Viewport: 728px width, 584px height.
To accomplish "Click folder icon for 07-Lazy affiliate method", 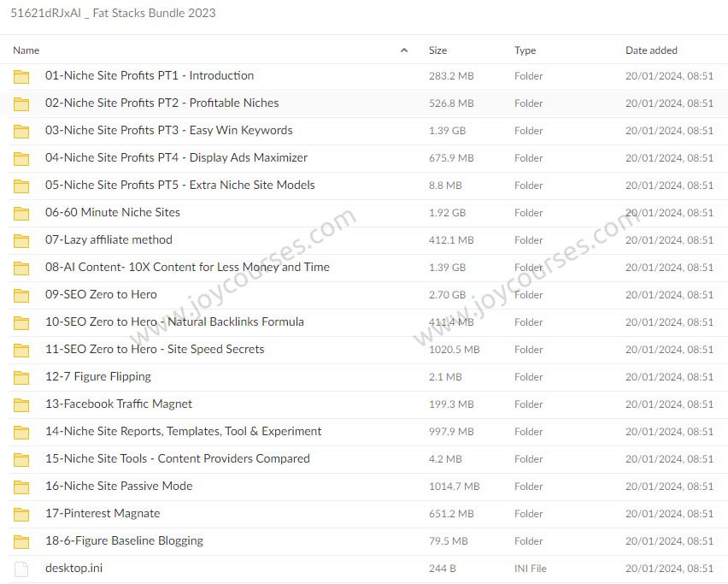I will pyautogui.click(x=21, y=240).
